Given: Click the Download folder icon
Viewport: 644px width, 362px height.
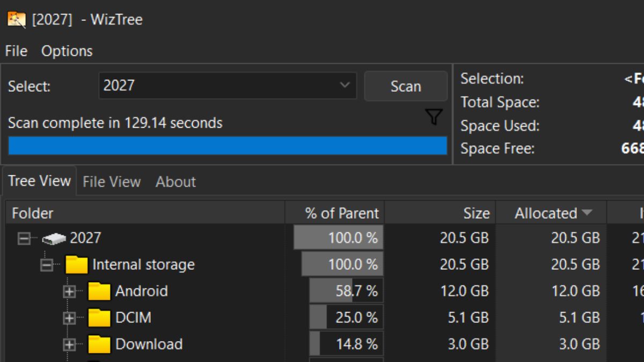Looking at the screenshot, I should point(99,344).
